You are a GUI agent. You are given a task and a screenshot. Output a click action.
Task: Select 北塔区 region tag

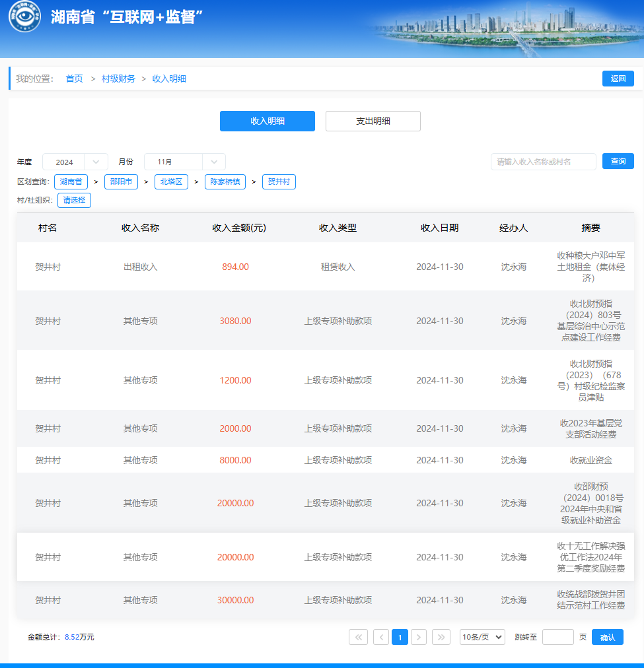tap(171, 182)
